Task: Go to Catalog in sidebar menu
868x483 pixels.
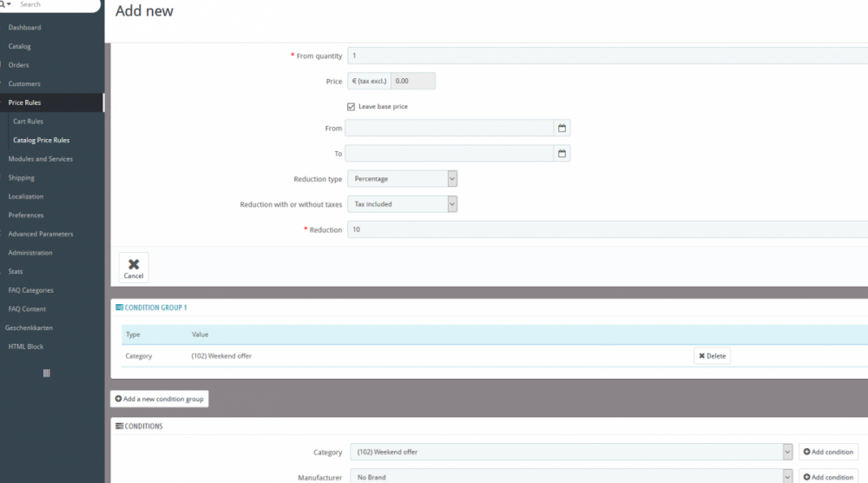Action: tap(19, 46)
